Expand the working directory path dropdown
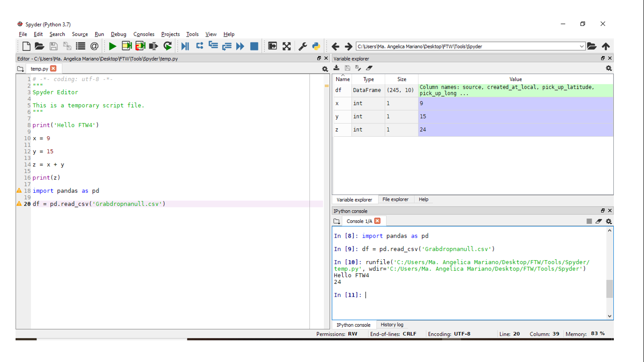Viewport: 644px width, 362px height. click(582, 46)
